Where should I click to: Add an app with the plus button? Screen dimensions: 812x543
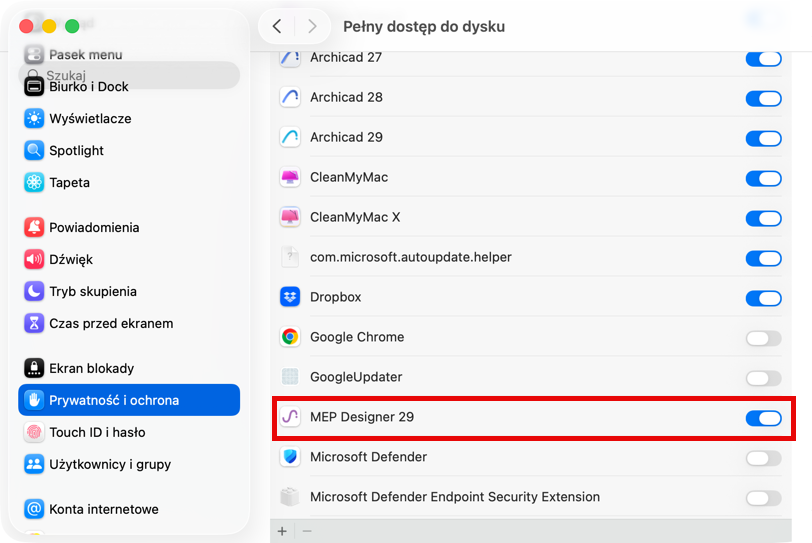click(282, 531)
